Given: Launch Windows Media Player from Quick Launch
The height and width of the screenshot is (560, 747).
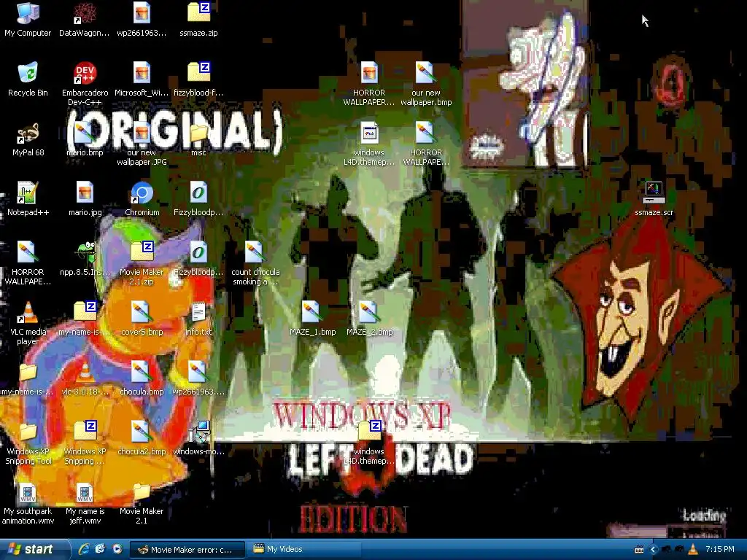Looking at the screenshot, I should pos(117,549).
